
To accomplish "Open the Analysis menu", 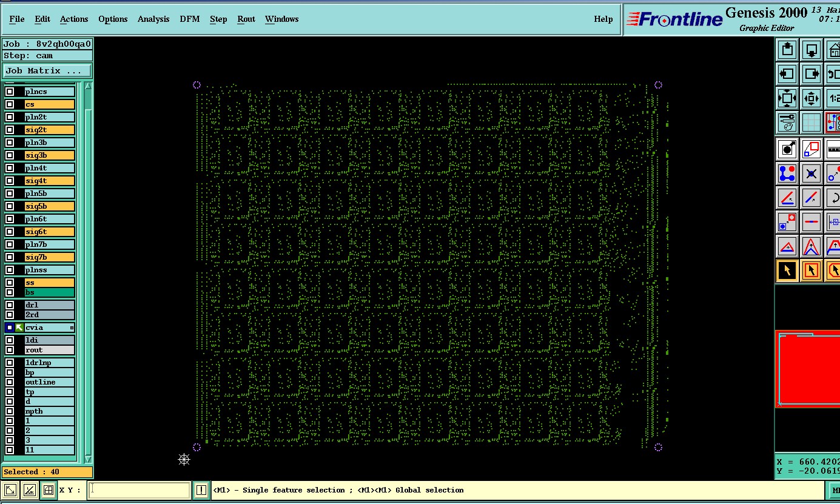I will click(x=153, y=19).
